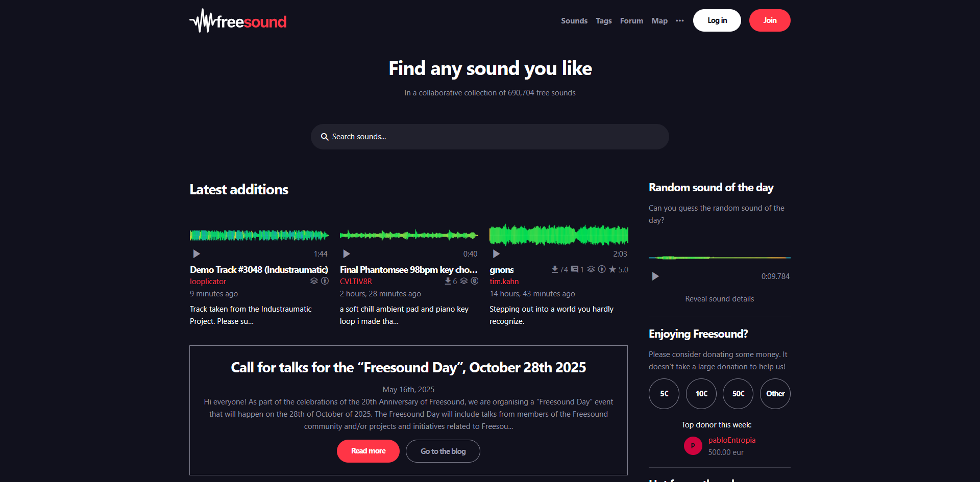Open the gnons sound title
Viewport: 980px width, 482px height.
coord(502,270)
